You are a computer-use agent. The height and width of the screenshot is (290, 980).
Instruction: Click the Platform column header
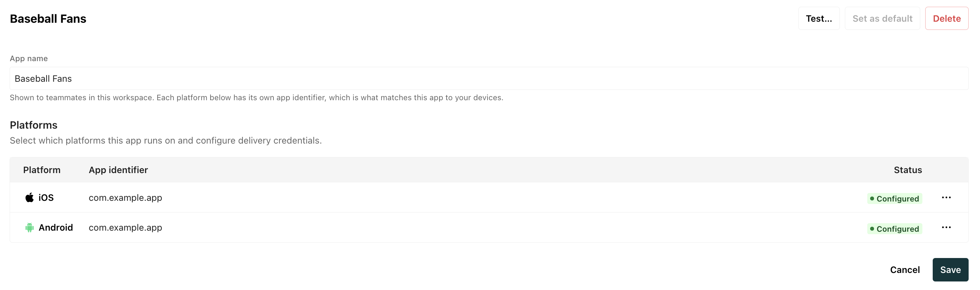(42, 170)
